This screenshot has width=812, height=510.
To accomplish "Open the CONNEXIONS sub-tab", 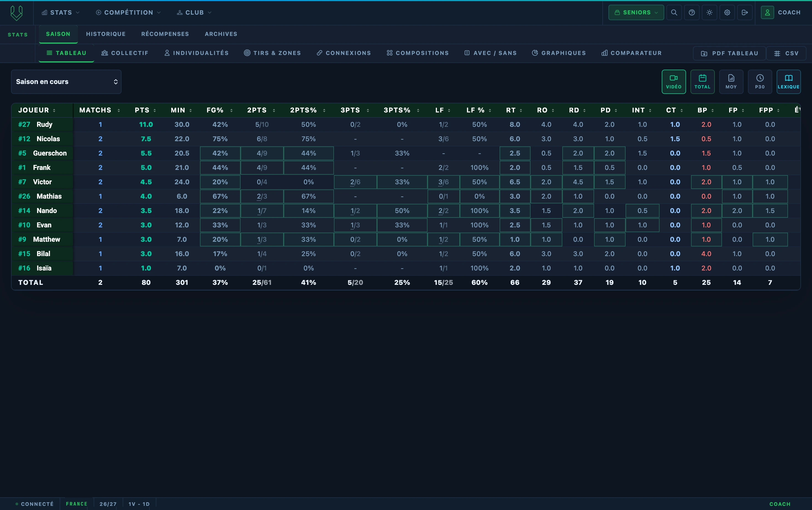I will [x=344, y=53].
